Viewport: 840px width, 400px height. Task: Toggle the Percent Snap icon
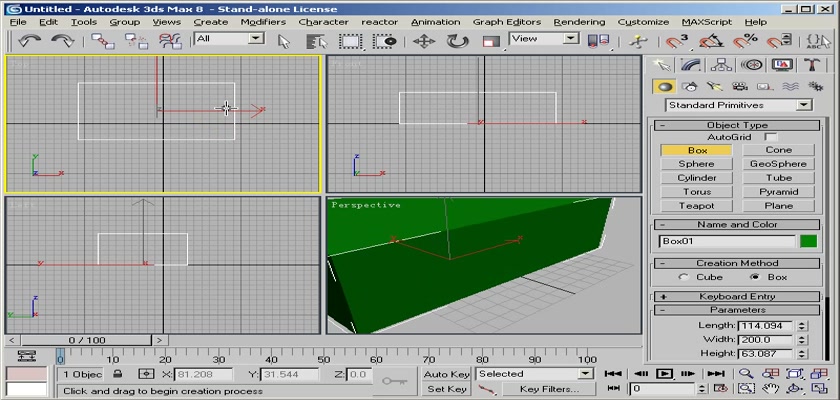point(745,41)
